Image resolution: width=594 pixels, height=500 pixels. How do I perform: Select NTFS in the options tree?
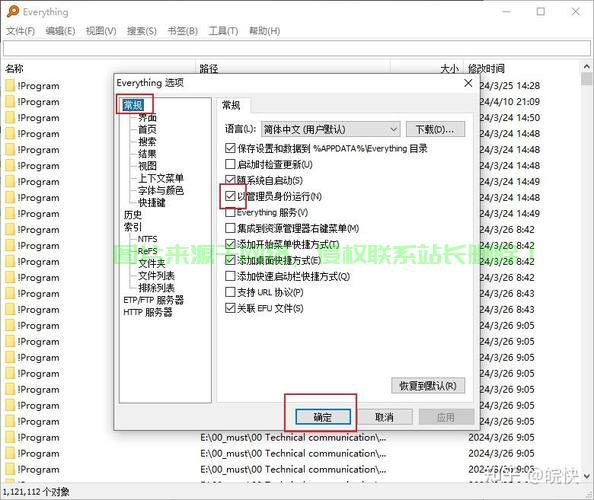pos(147,239)
